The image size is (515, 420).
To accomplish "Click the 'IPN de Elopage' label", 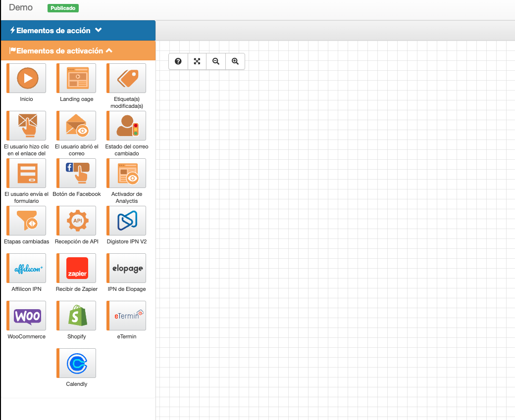I will click(127, 289).
